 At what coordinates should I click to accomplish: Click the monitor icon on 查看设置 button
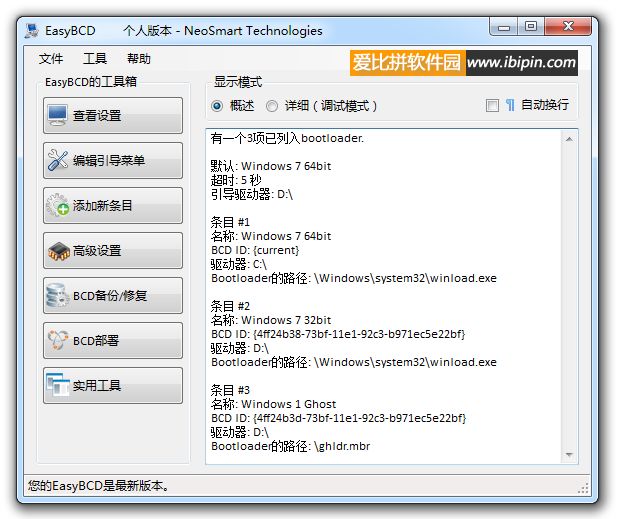tap(57, 115)
